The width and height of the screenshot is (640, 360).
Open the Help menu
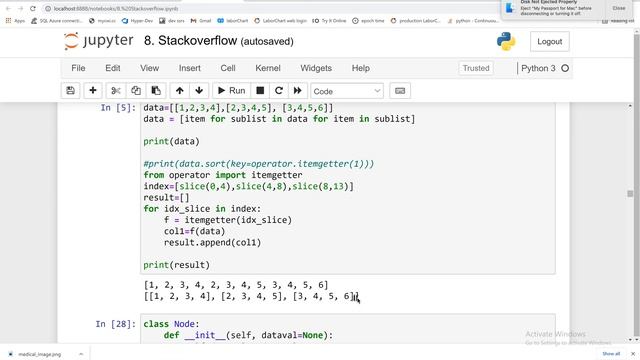click(x=361, y=68)
